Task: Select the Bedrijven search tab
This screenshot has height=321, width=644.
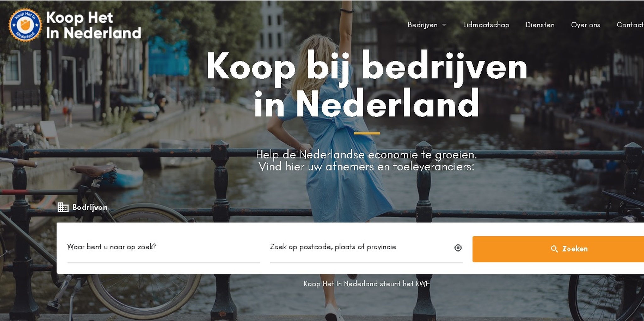Action: 83,208
